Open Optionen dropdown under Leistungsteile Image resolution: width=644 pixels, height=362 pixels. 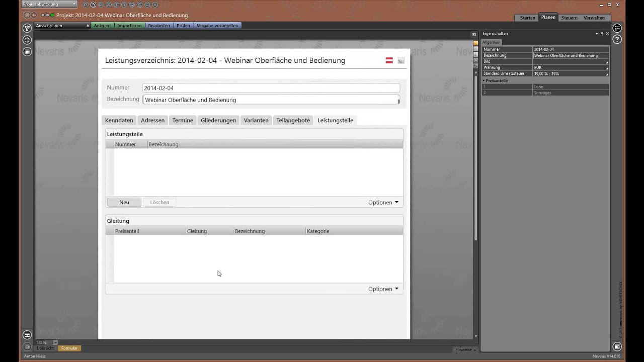coord(383,203)
